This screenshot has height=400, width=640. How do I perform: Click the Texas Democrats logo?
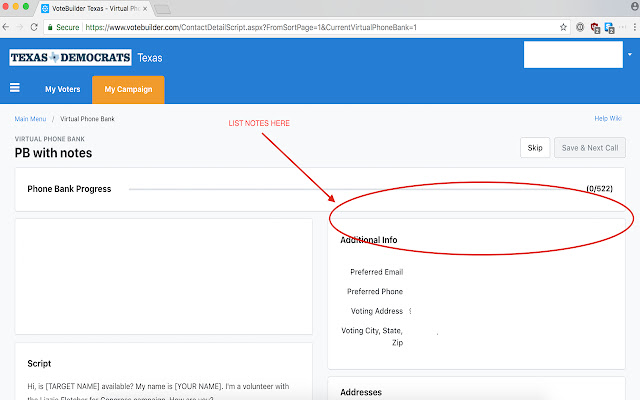(x=70, y=58)
